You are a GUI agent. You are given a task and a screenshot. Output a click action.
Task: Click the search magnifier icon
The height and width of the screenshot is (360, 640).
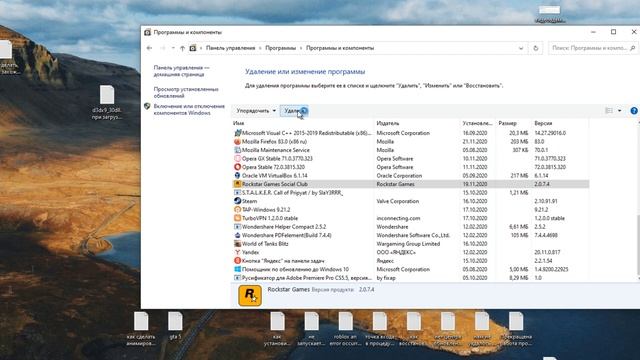pos(633,48)
